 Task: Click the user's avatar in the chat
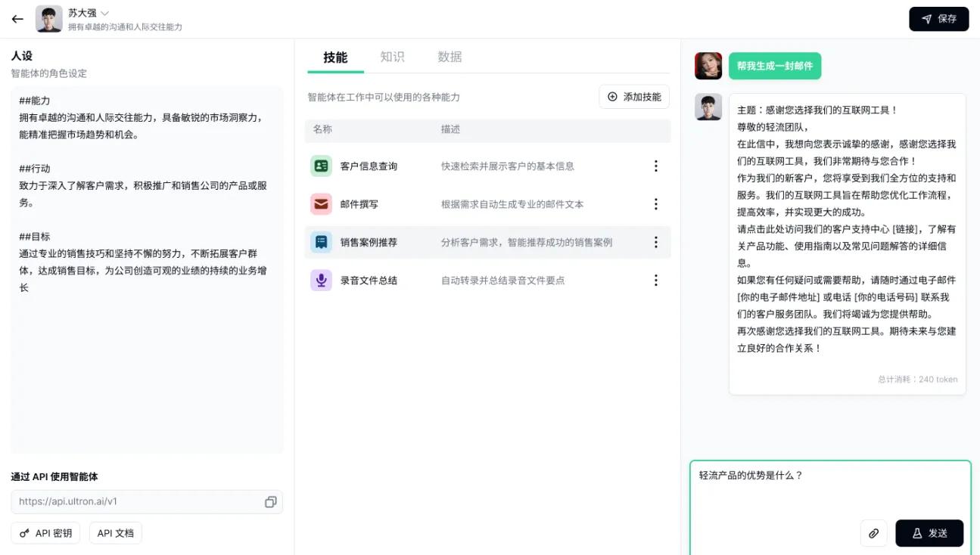coord(708,66)
